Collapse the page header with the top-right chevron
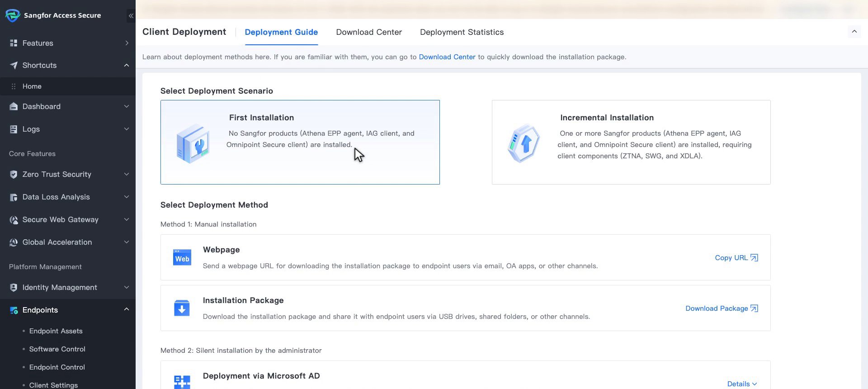Screen dimensions: 868x389 coord(854,31)
